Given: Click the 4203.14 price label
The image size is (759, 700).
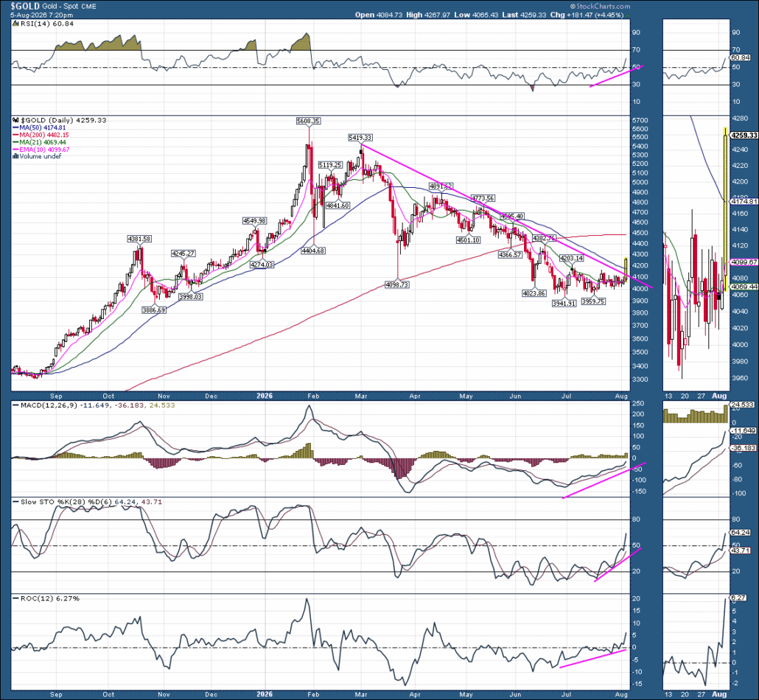Looking at the screenshot, I should click(571, 259).
